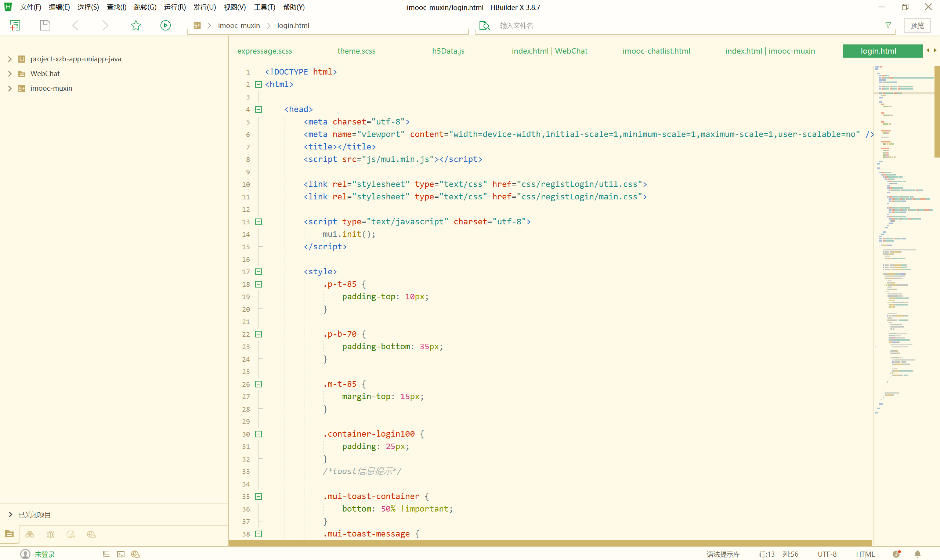Image resolution: width=940 pixels, height=560 pixels.
Task: Click the outline list icon in status bar
Action: click(106, 554)
